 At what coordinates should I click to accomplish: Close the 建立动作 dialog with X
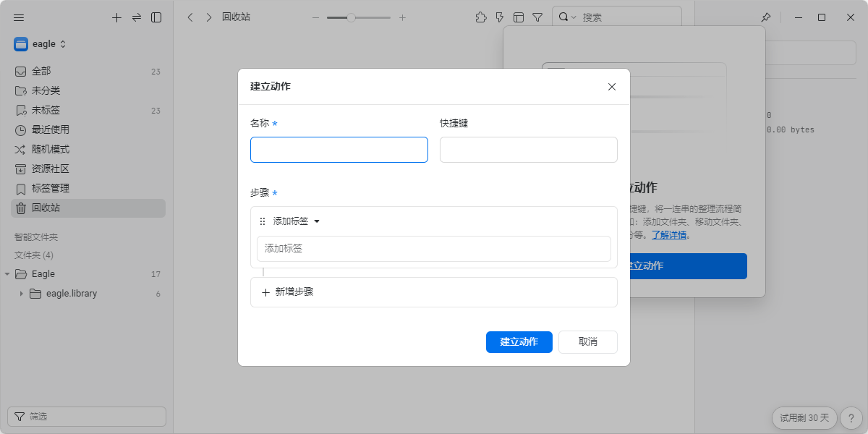tap(612, 87)
